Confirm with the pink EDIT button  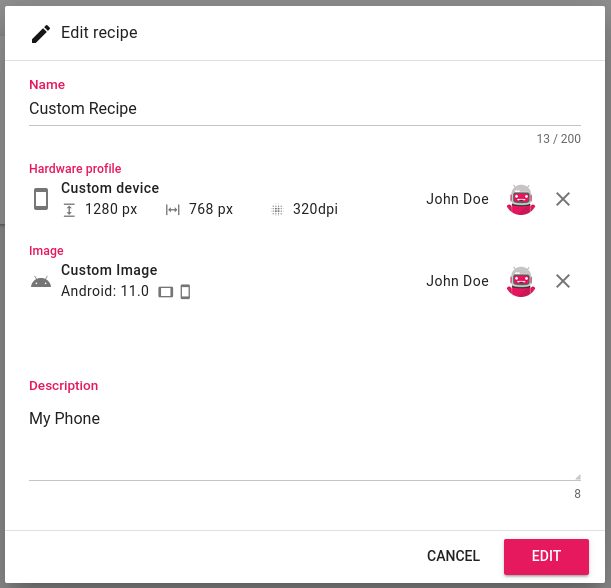(x=546, y=556)
